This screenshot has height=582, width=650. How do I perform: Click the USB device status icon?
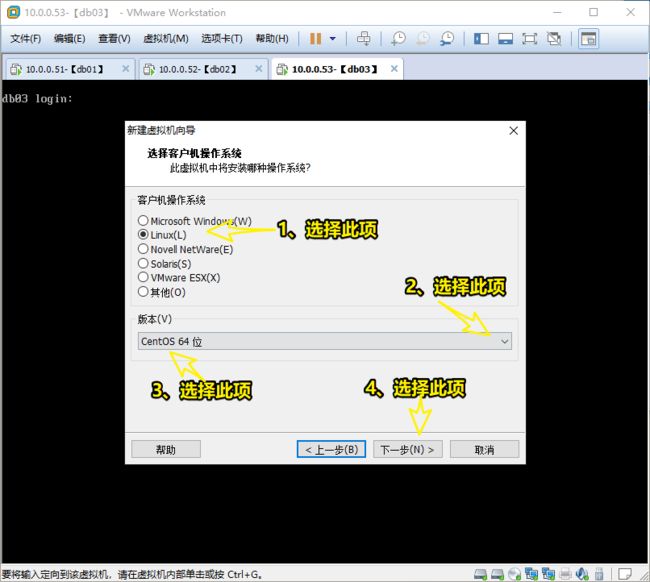tap(599, 574)
